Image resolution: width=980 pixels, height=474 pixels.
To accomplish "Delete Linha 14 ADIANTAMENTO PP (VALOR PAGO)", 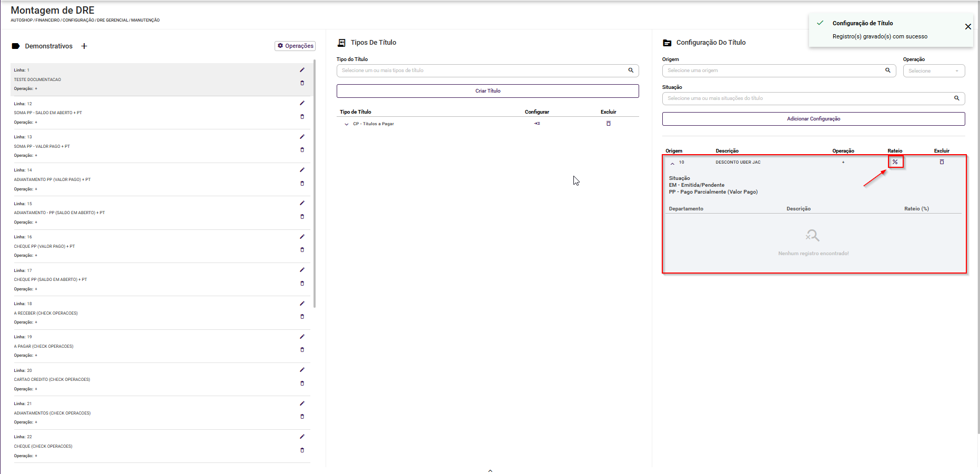I will (302, 184).
